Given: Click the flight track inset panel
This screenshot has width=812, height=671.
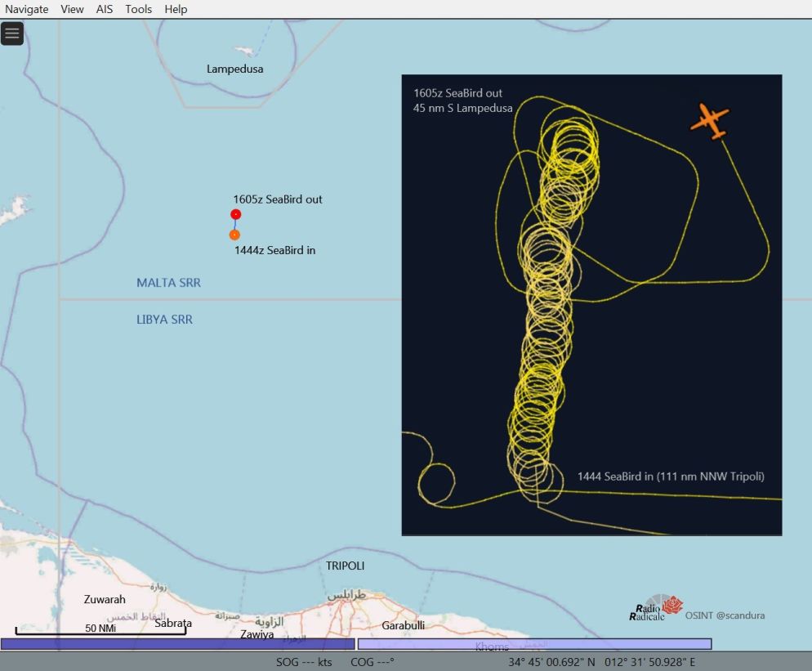Looking at the screenshot, I should click(590, 303).
